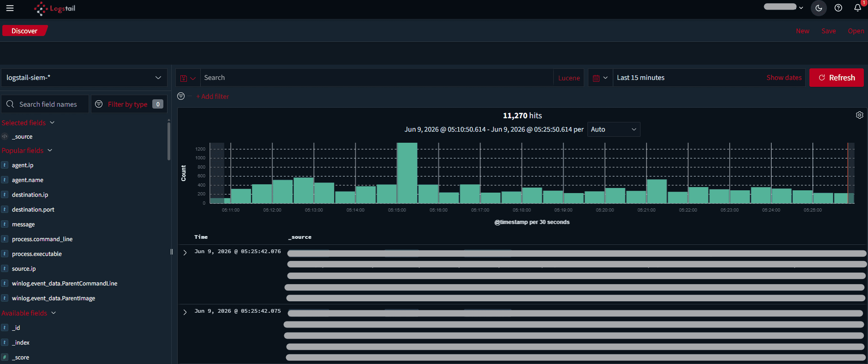Screen dimensions: 868x364
Task: Toggle dark mode moon icon
Action: (819, 8)
